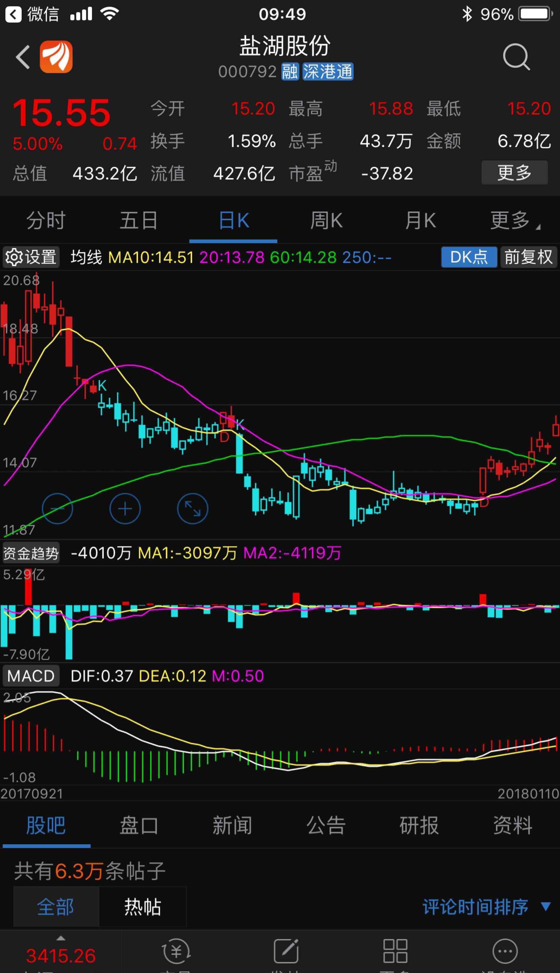Select the 分时 chart tab
Viewport: 560px width, 973px height.
(x=46, y=220)
